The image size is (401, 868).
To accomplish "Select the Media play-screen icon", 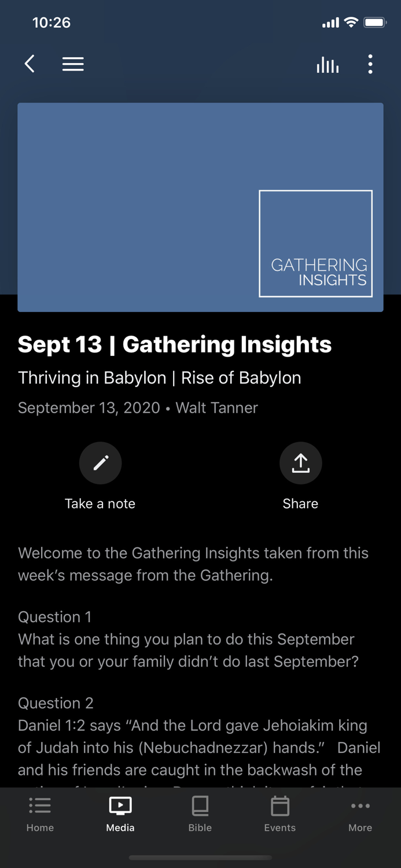I will click(120, 804).
